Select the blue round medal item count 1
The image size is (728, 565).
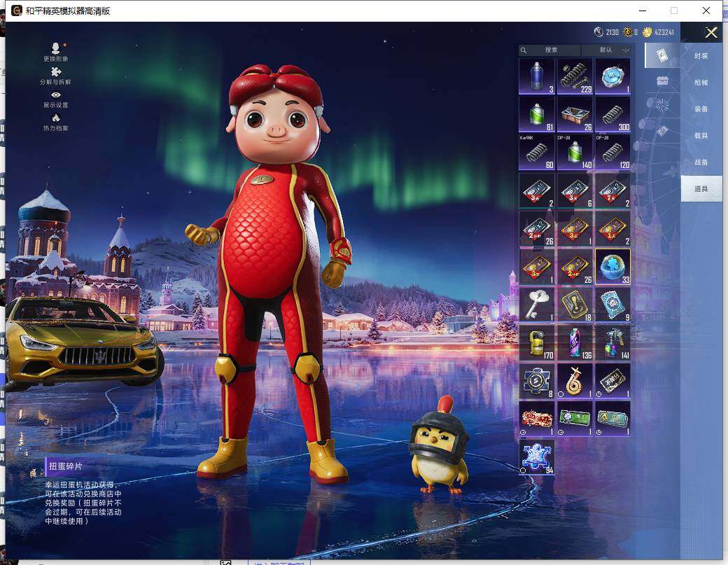coord(612,76)
